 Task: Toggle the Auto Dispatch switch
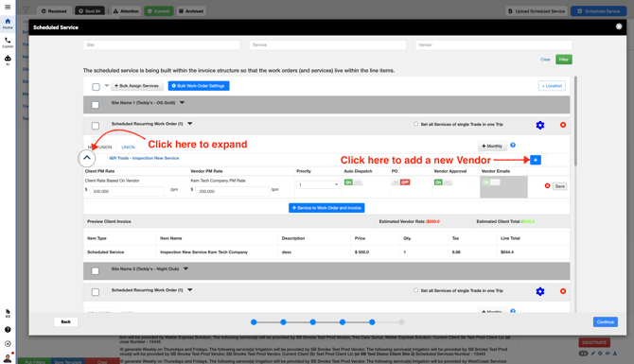point(353,182)
